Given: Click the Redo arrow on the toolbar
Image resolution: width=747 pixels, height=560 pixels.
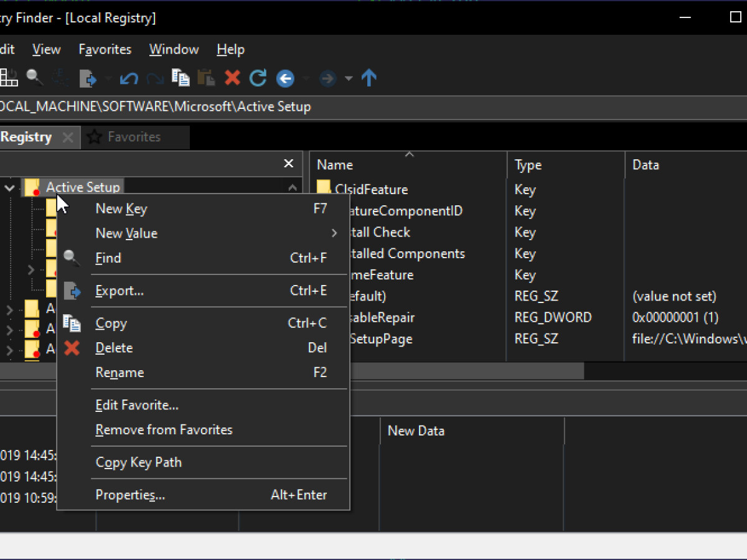Looking at the screenshot, I should point(154,78).
